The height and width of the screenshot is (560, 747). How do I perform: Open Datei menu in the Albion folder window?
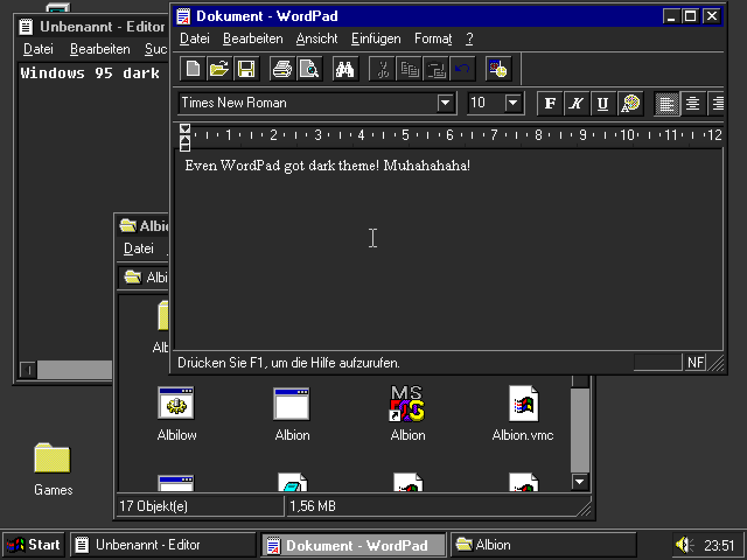click(x=138, y=249)
